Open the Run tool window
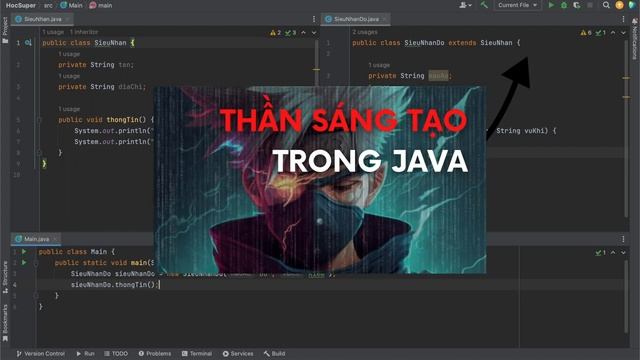Viewport: 640px width, 360px height. pos(85,353)
